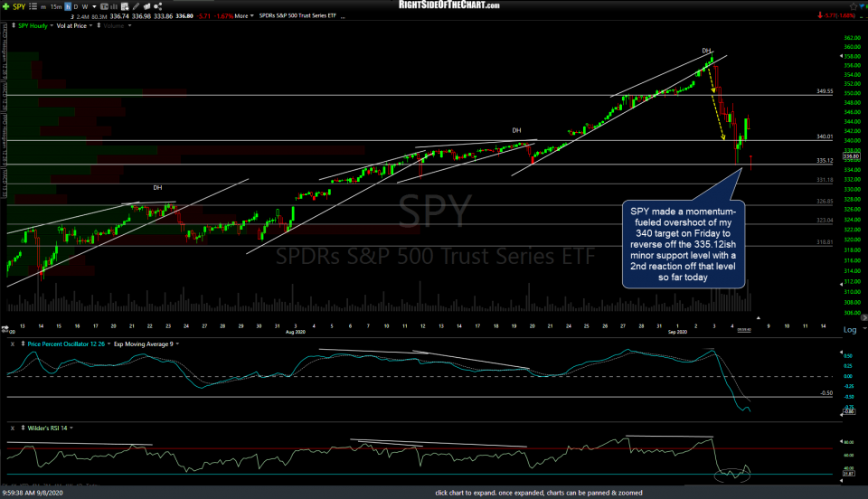This screenshot has height=499, width=868.
Task: Click the DH label near September high
Action: [x=706, y=51]
